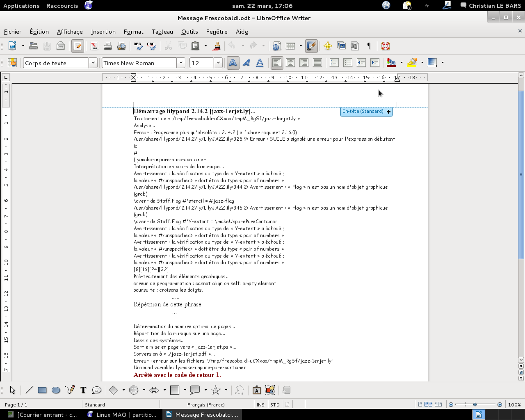Open the Fontwork Gallery icon
The height and width of the screenshot is (420, 525).
256,390
